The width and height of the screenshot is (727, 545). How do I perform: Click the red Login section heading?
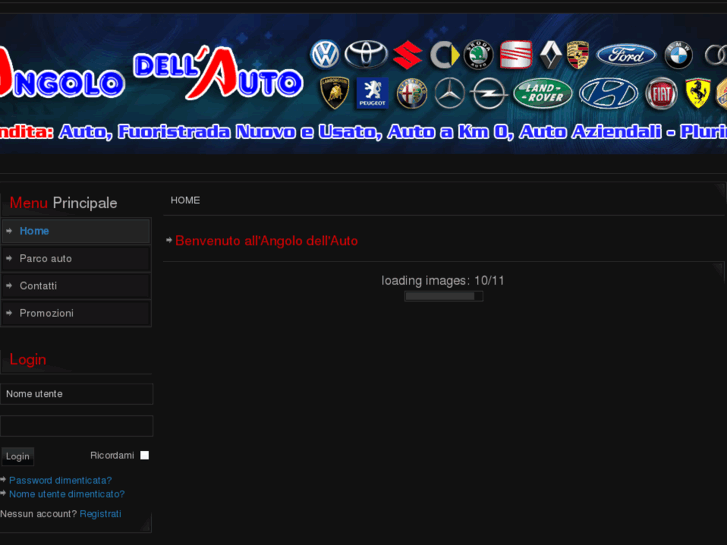28,359
